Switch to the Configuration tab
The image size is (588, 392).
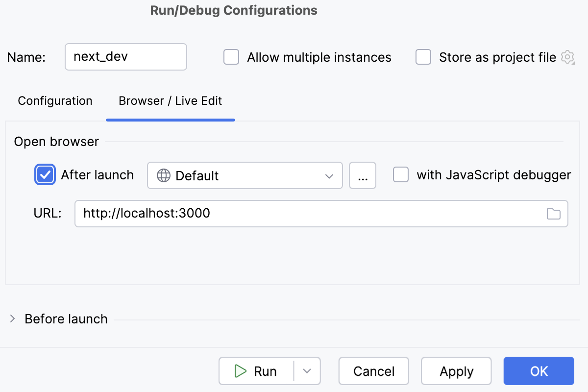[55, 101]
